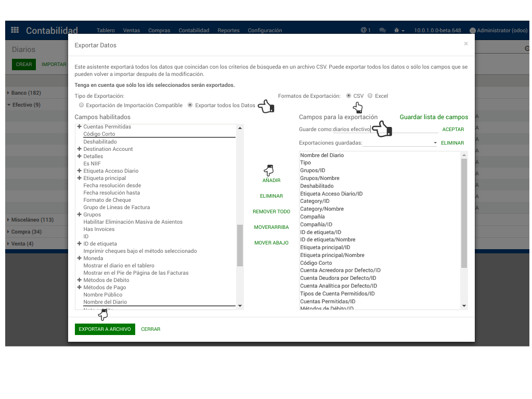This screenshot has width=532, height=399.
Task: Open the Reportes menu
Action: (228, 31)
